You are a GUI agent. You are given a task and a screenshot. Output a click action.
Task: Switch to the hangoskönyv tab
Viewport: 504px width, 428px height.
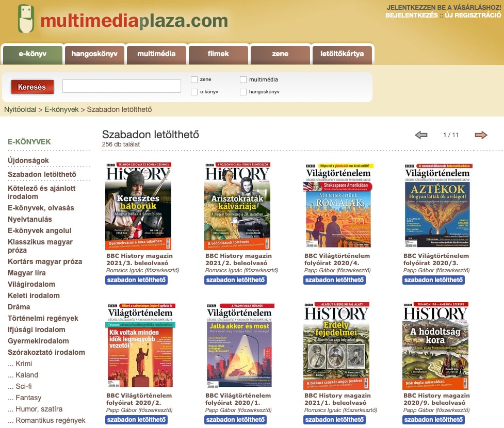point(94,54)
